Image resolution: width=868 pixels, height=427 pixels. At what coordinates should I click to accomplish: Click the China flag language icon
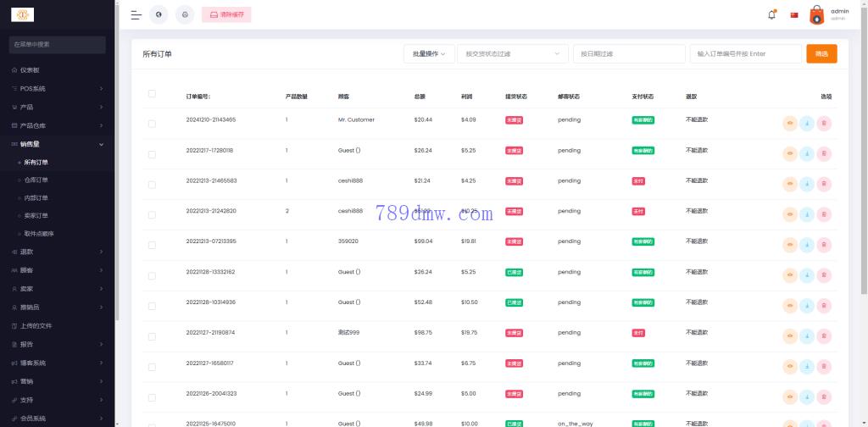click(794, 15)
